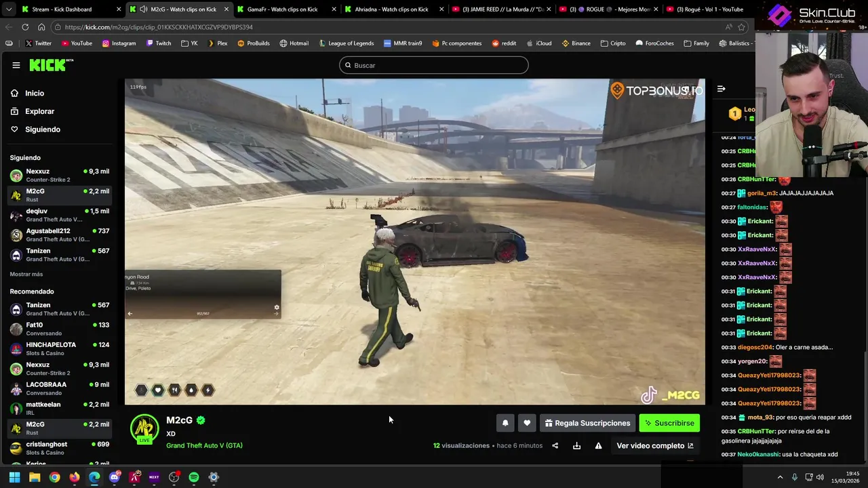Open cristianghost recommended channel
868x488 pixels.
60,448
